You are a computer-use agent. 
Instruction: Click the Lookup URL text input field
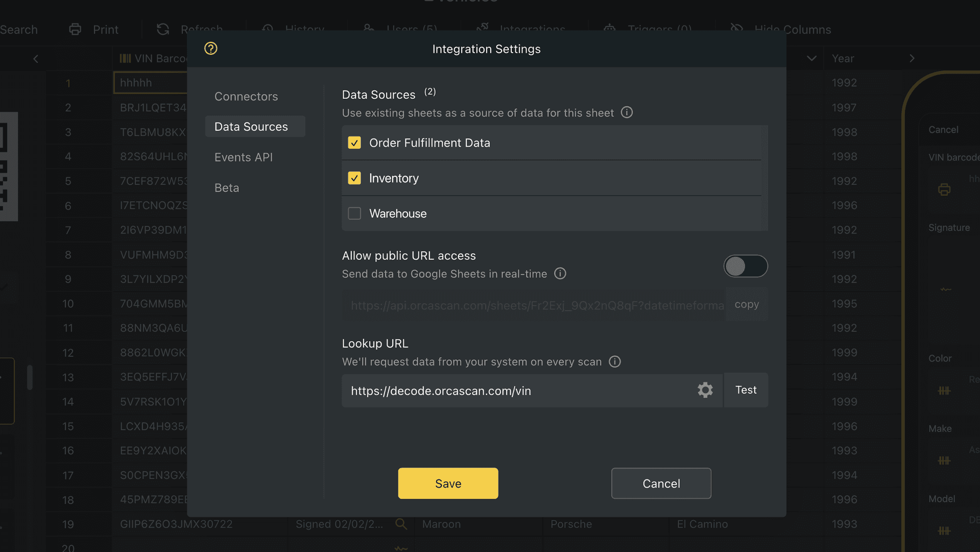pos(511,390)
